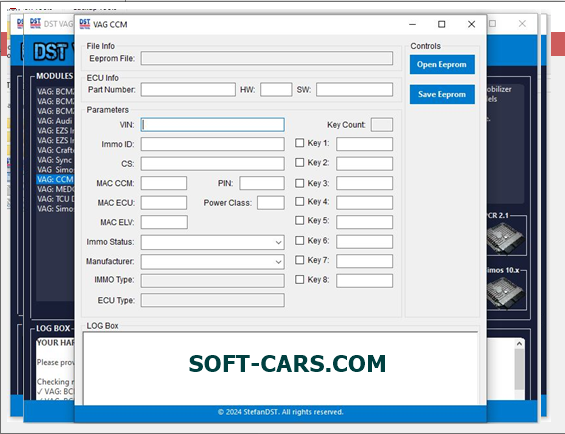Focus the MAC ELV field
The image size is (565, 434).
pyautogui.click(x=164, y=222)
